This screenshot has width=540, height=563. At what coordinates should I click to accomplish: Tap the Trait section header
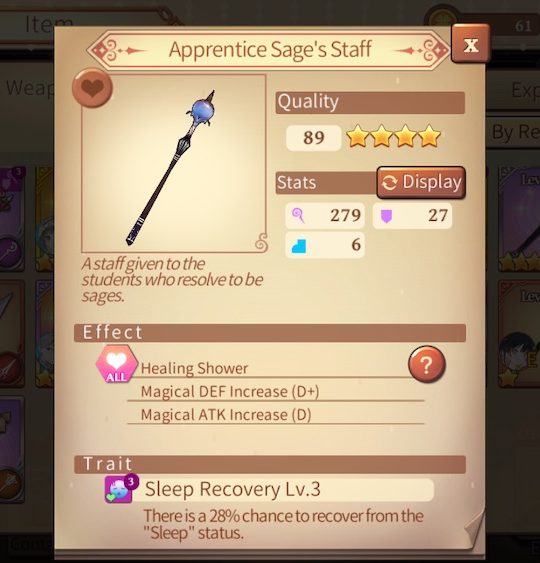pyautogui.click(x=270, y=464)
